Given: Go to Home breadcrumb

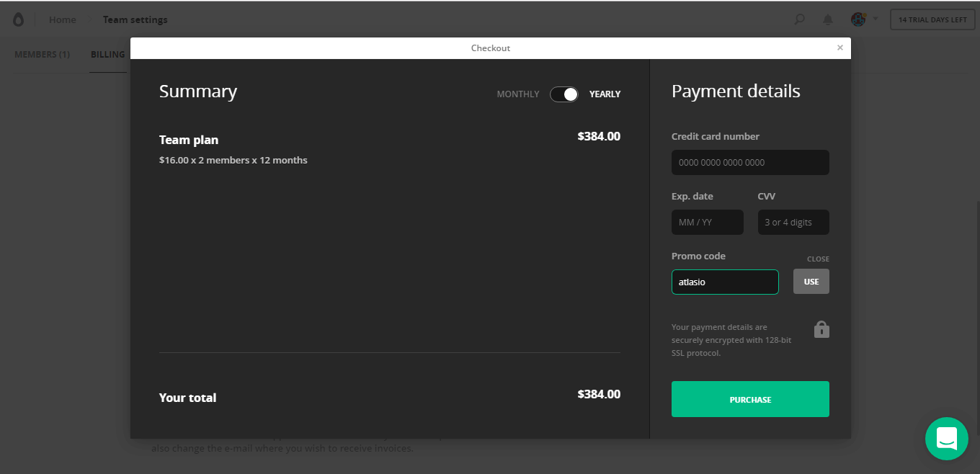Looking at the screenshot, I should (x=62, y=19).
